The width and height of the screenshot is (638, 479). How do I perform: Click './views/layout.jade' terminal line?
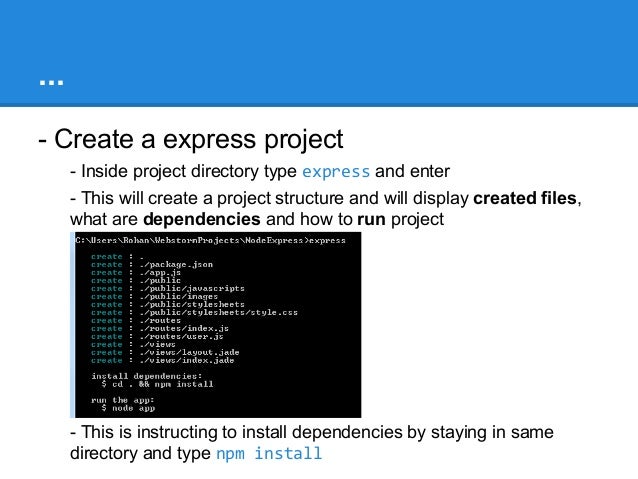tap(165, 352)
